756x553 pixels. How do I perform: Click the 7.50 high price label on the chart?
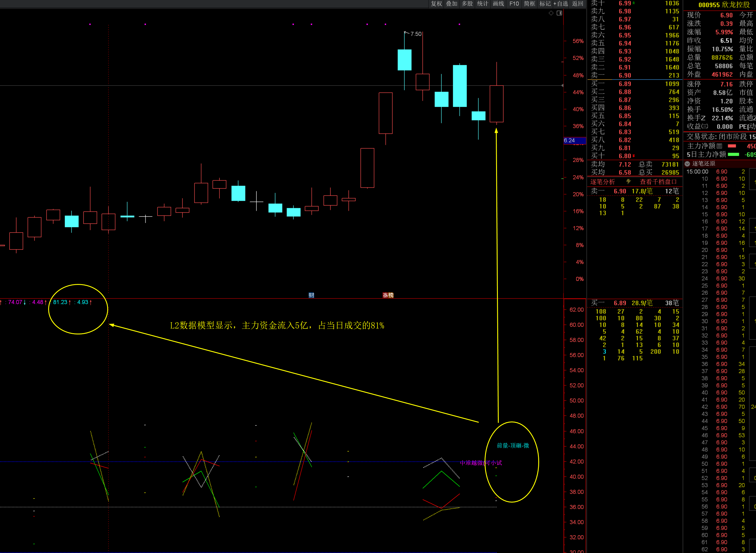pyautogui.click(x=416, y=34)
